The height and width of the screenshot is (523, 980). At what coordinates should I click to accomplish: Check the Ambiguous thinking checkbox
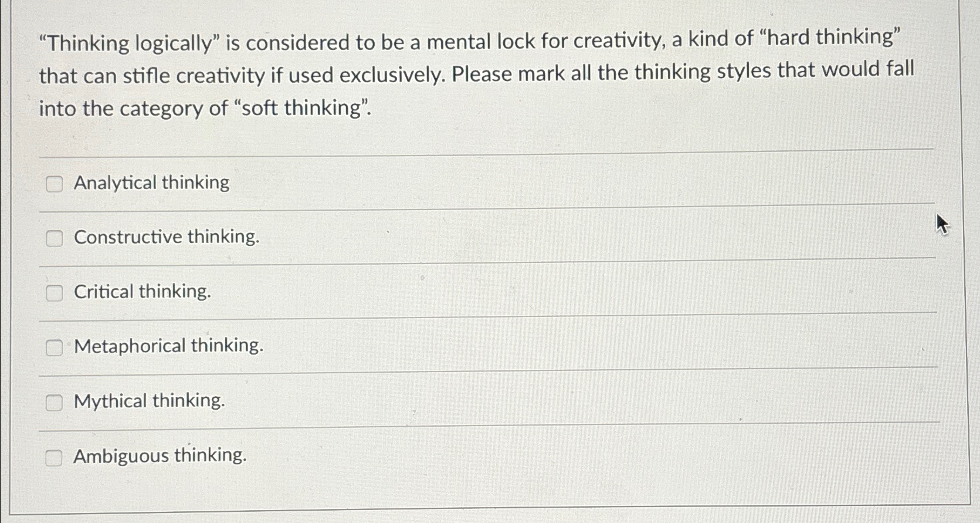pos(55,458)
